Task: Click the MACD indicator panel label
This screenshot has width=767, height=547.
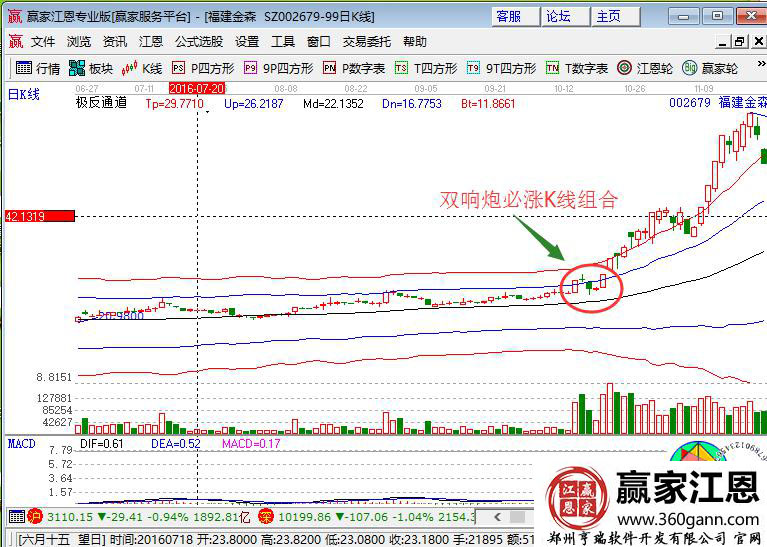Action: click(22, 443)
